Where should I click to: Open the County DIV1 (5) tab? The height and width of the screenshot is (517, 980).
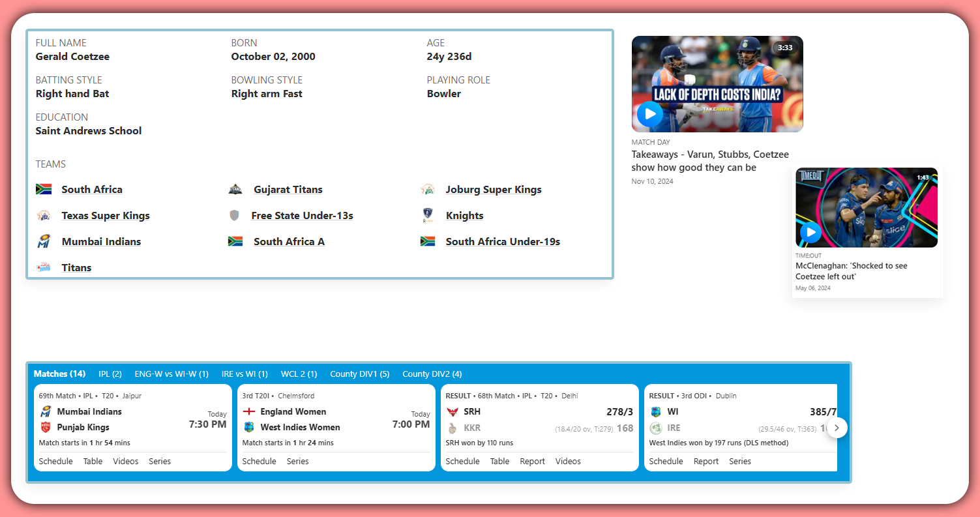pyautogui.click(x=359, y=374)
